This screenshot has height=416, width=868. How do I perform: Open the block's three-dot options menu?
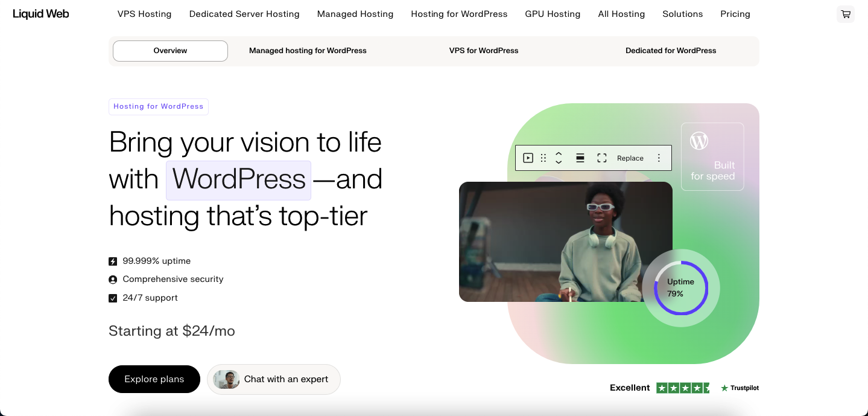pos(659,158)
